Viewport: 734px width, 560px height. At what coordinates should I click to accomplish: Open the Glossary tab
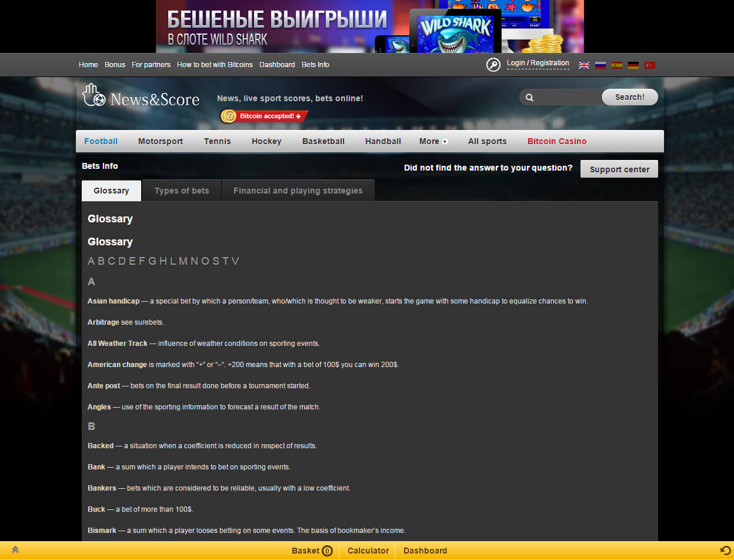111,191
